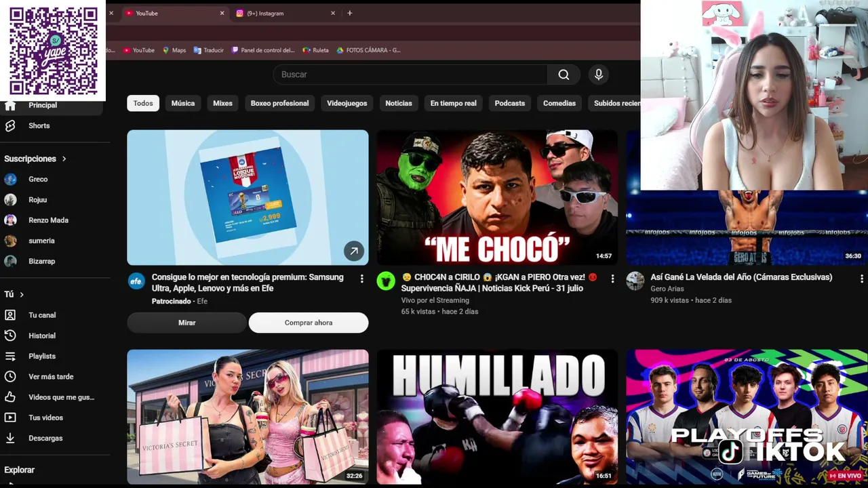Click the Efe advertiser avatar

[136, 281]
